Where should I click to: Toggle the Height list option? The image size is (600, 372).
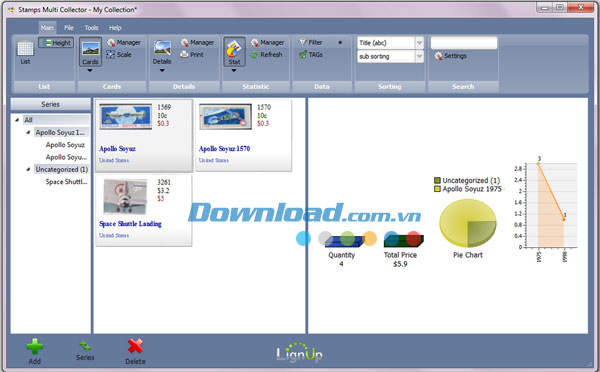click(x=56, y=42)
